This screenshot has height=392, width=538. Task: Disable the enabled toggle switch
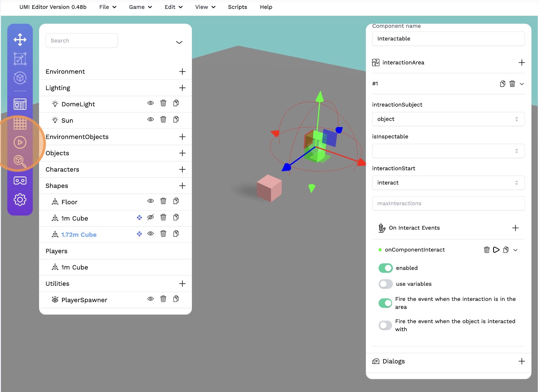(386, 268)
